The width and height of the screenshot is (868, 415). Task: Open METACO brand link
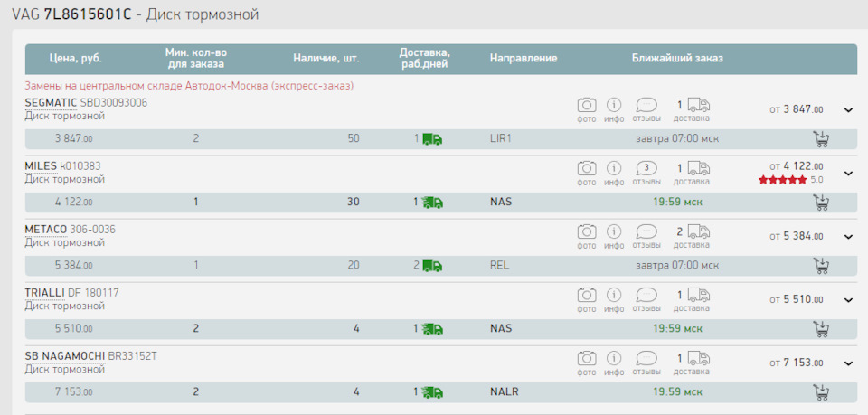pos(46,230)
